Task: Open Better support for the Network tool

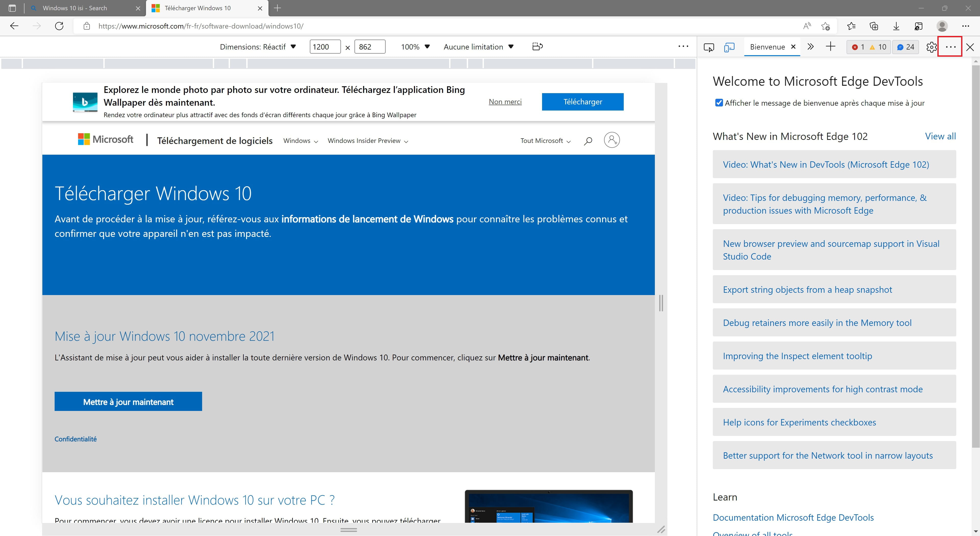Action: point(834,455)
